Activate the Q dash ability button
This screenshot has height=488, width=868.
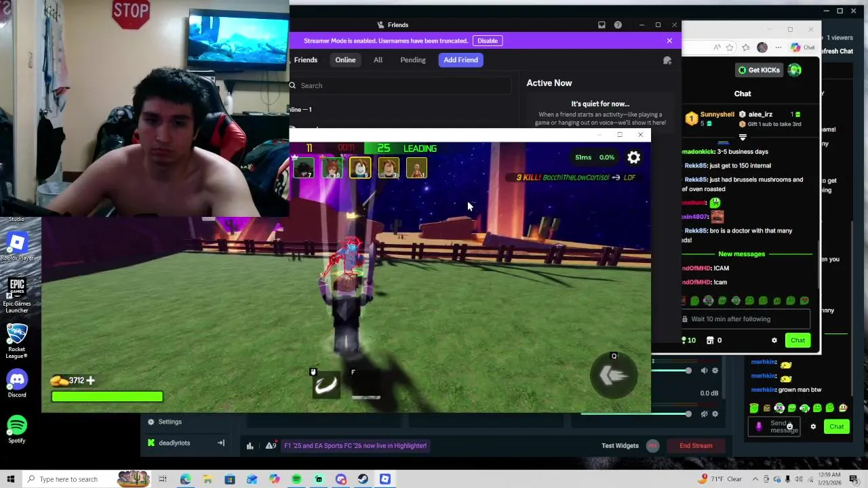614,375
